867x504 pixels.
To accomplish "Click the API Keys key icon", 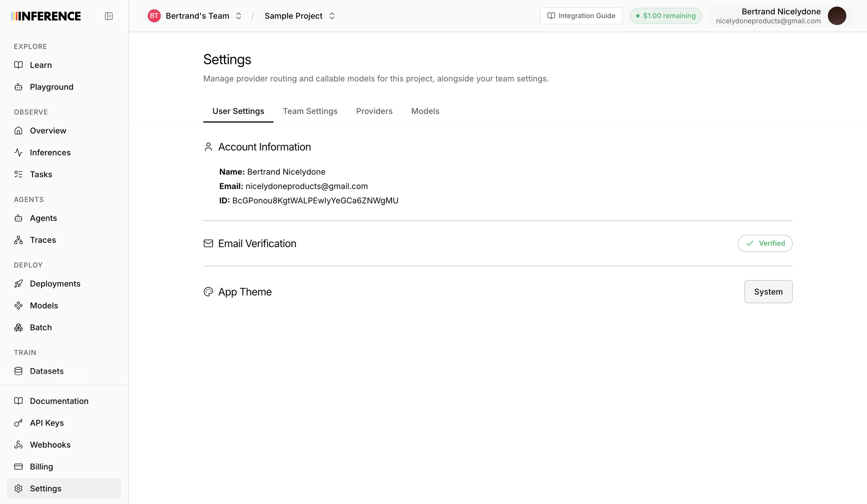I will 18,423.
